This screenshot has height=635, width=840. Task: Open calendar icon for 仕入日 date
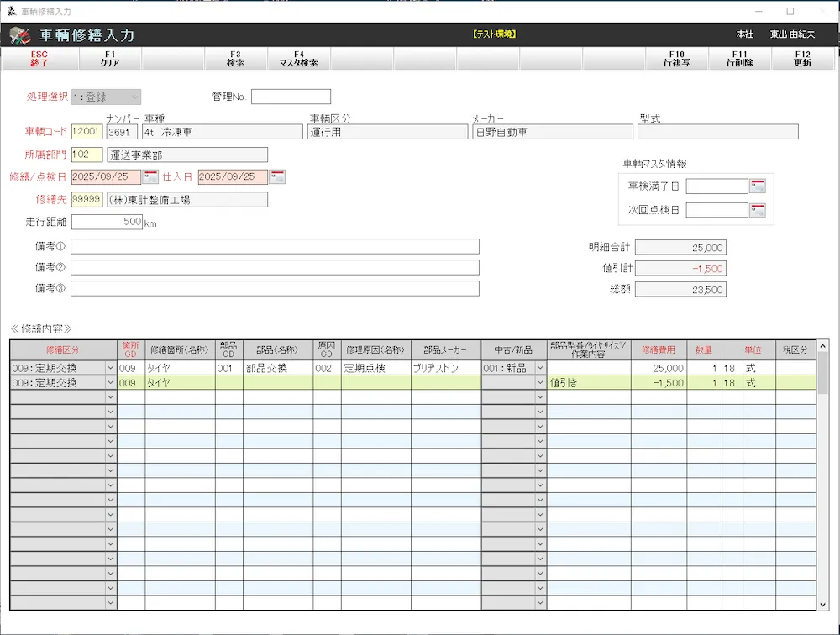coord(276,177)
